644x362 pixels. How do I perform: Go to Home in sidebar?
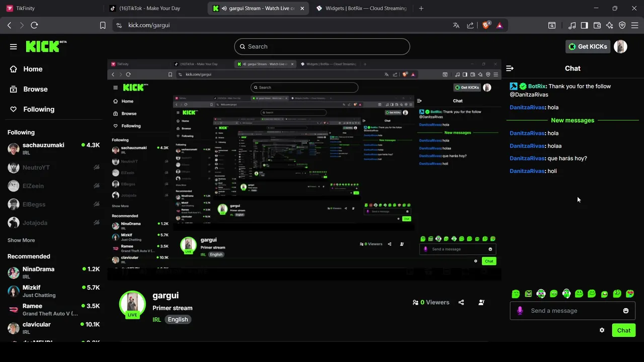(33, 69)
